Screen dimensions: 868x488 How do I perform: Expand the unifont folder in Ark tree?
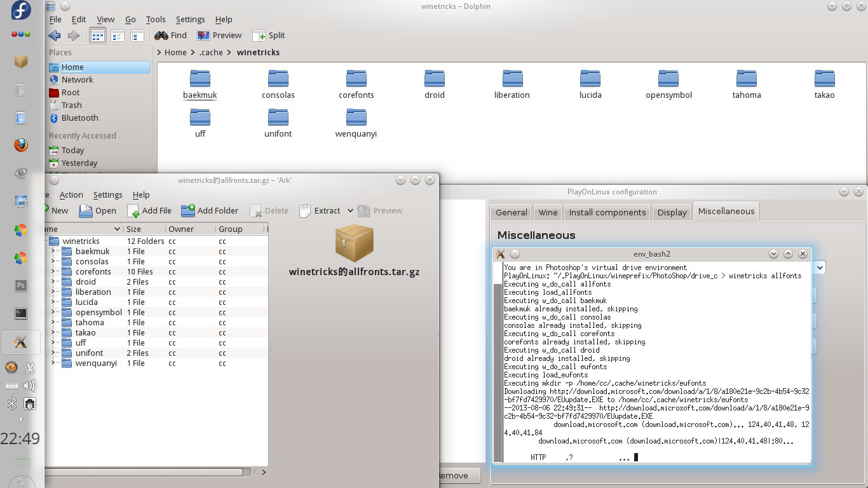53,353
